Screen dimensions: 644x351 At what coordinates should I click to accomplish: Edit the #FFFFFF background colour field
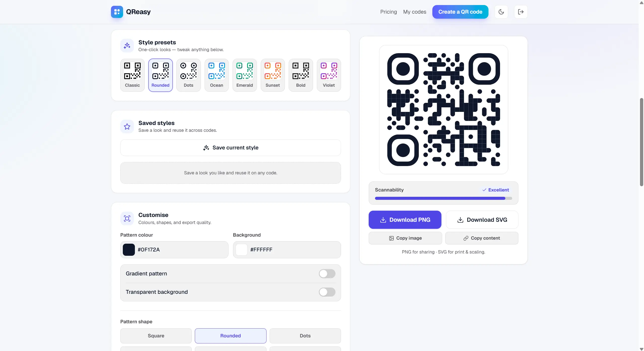click(287, 250)
